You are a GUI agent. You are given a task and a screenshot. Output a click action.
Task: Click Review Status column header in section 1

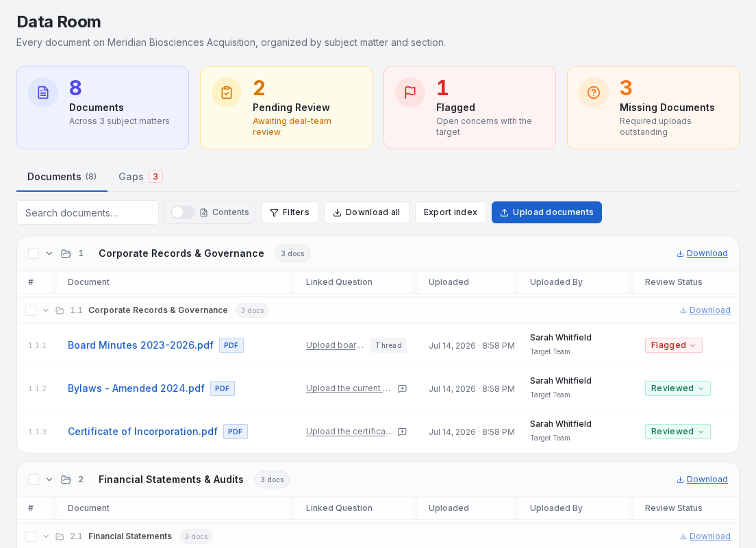674,282
